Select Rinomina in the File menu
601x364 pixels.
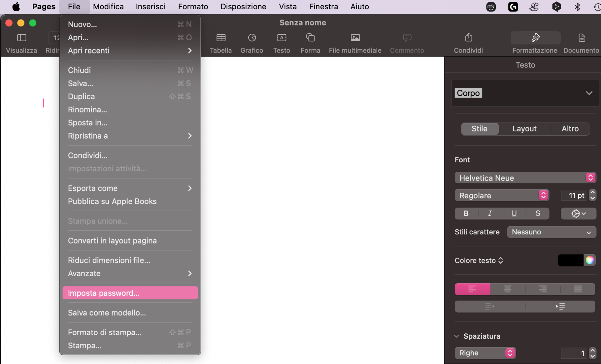[x=130, y=110]
